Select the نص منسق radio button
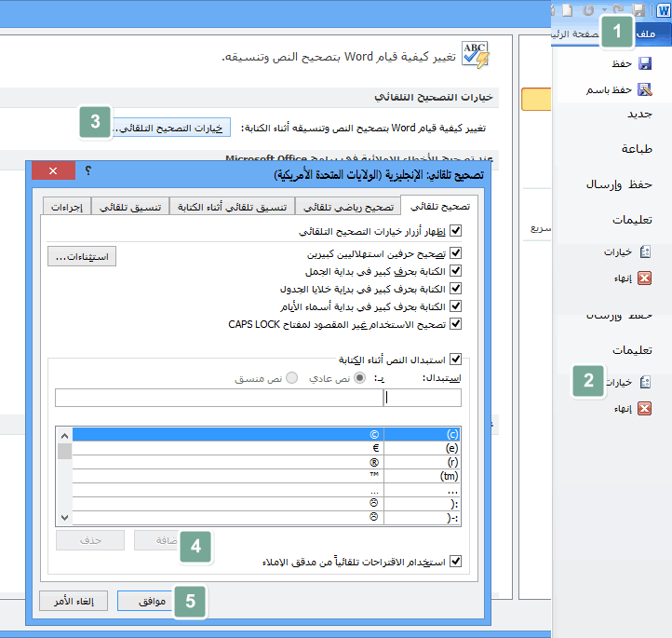This screenshot has width=672, height=638. [x=292, y=378]
